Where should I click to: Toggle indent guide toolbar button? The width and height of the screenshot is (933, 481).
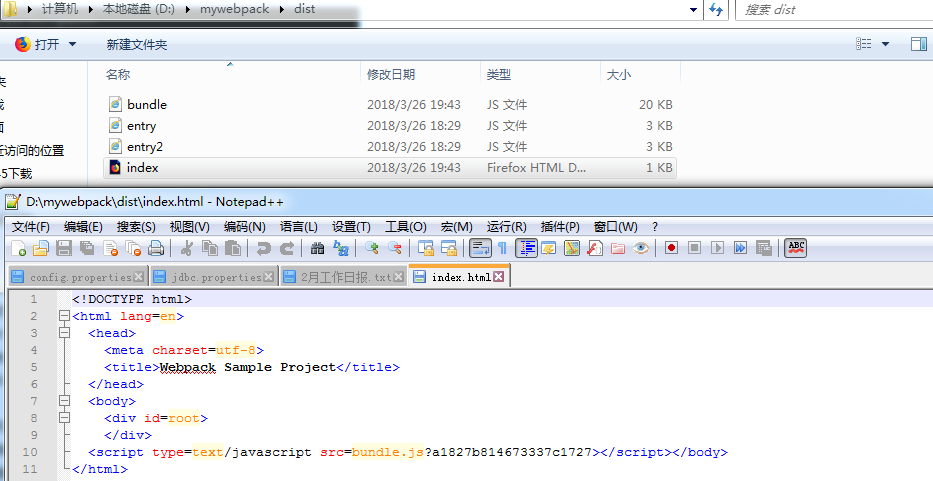coord(526,248)
